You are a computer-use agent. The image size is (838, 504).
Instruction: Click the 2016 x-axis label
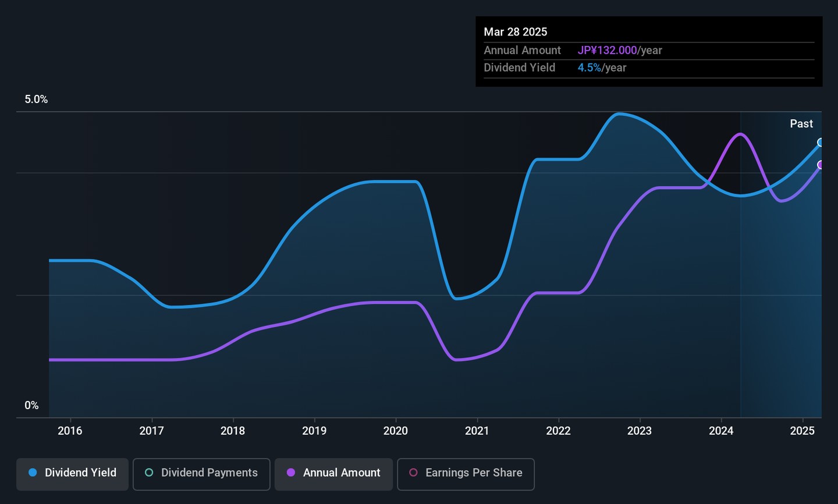70,431
